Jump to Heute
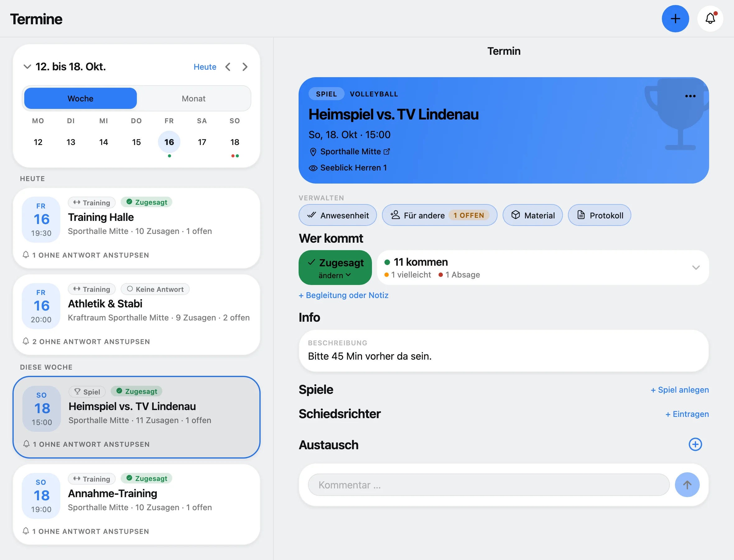 (x=205, y=67)
